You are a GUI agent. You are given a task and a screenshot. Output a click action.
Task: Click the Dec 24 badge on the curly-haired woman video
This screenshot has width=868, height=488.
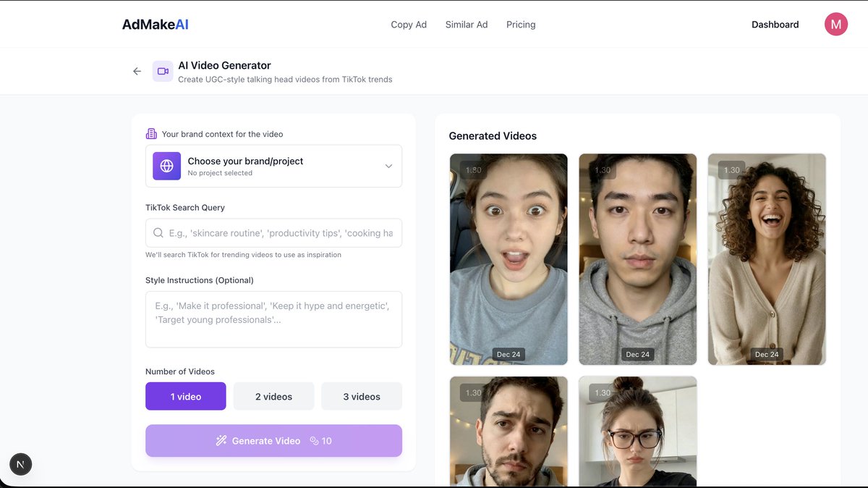pyautogui.click(x=767, y=354)
